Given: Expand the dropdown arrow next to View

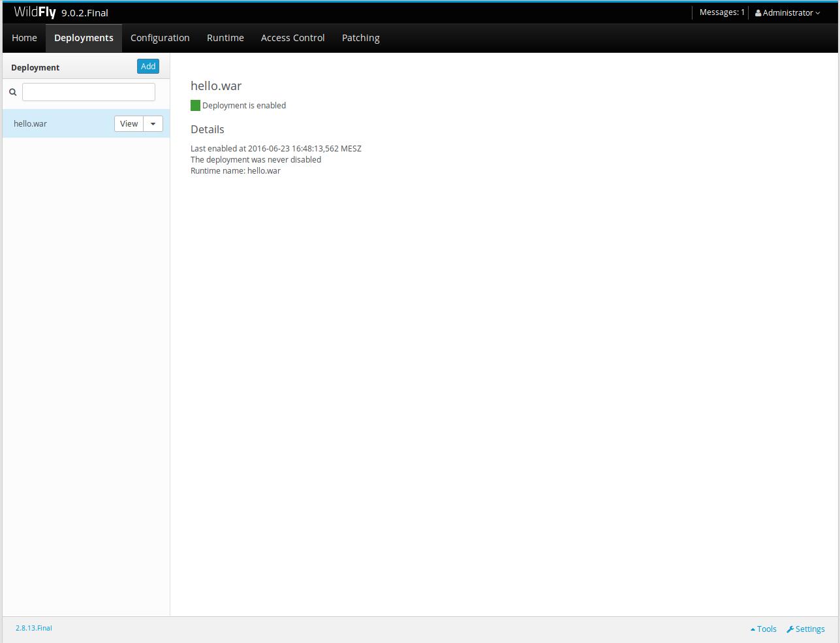Looking at the screenshot, I should click(x=153, y=123).
